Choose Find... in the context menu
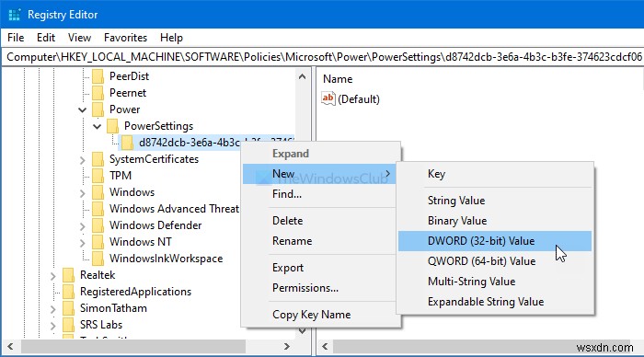The width and height of the screenshot is (644, 357). 319,194
